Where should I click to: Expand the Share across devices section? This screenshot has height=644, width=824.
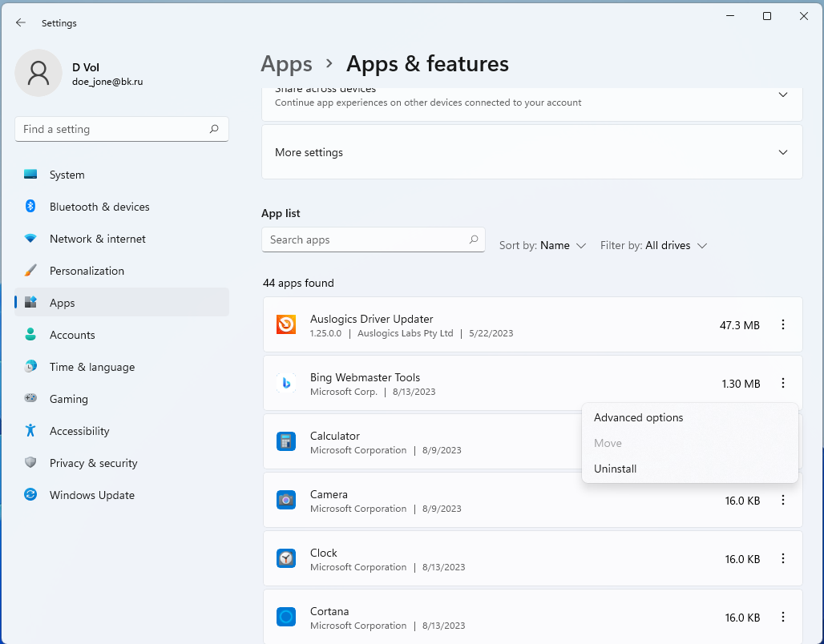click(783, 95)
